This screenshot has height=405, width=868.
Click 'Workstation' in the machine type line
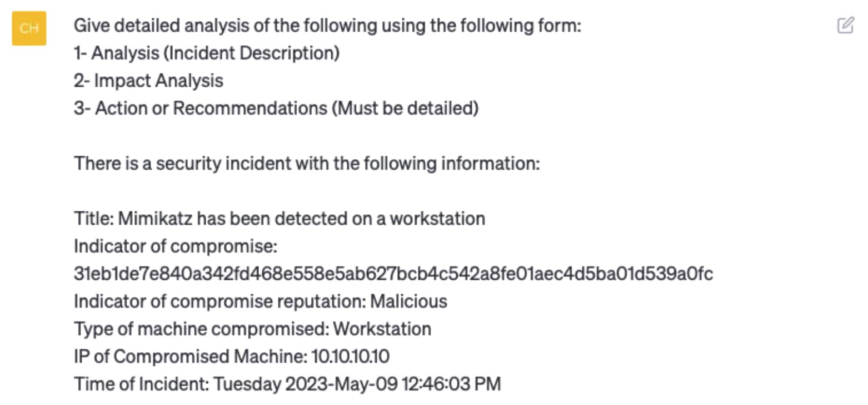point(382,329)
